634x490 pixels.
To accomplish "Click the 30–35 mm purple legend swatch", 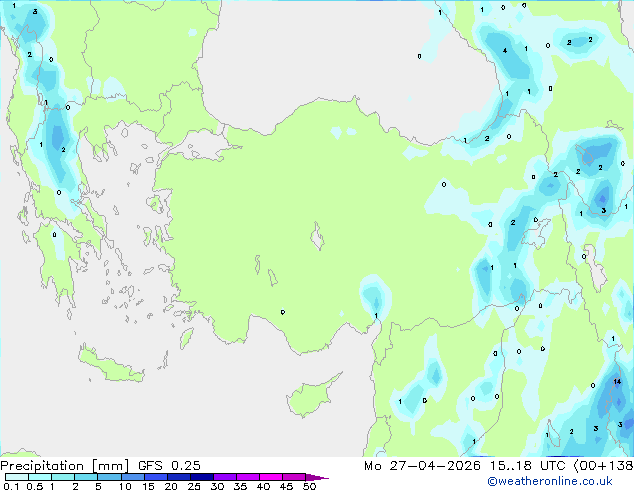I will click(x=224, y=477).
